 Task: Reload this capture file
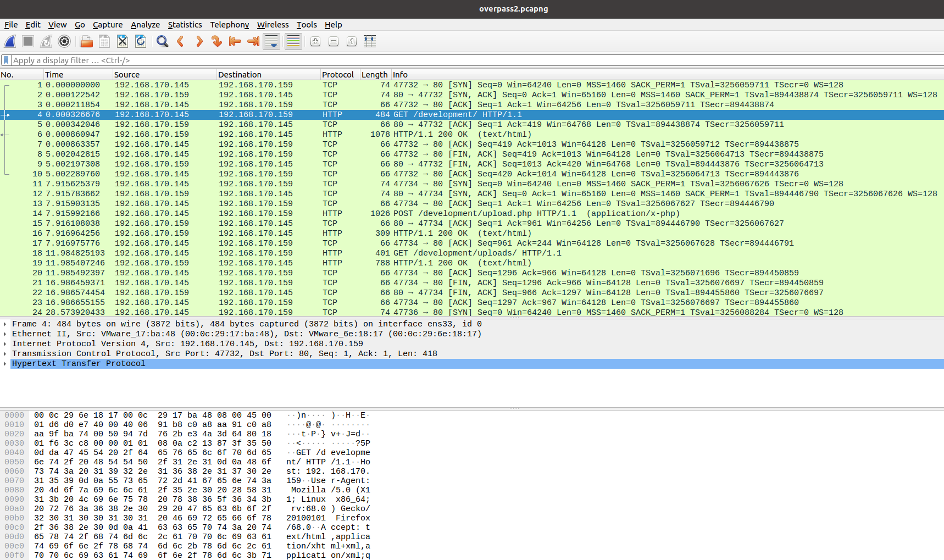coord(141,41)
